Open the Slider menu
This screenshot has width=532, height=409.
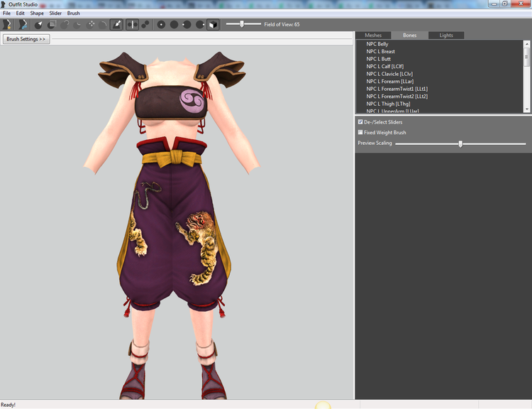click(x=55, y=13)
